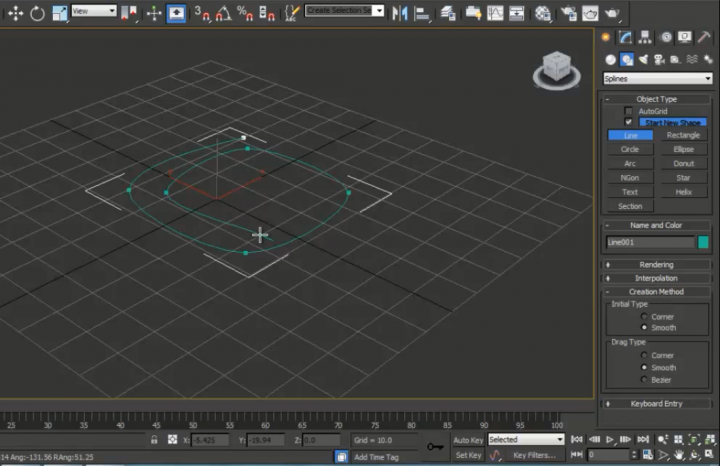Click the Line001 object name field
The height and width of the screenshot is (466, 720).
(x=650, y=242)
